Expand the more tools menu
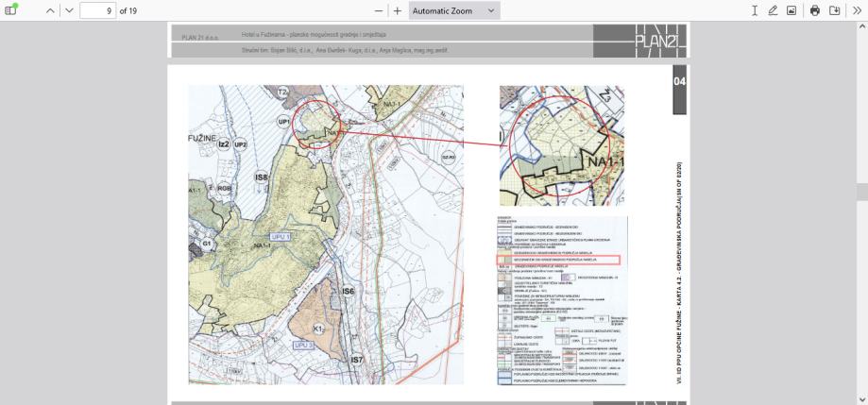Viewport: 868px width, 405px height. pyautogui.click(x=856, y=10)
